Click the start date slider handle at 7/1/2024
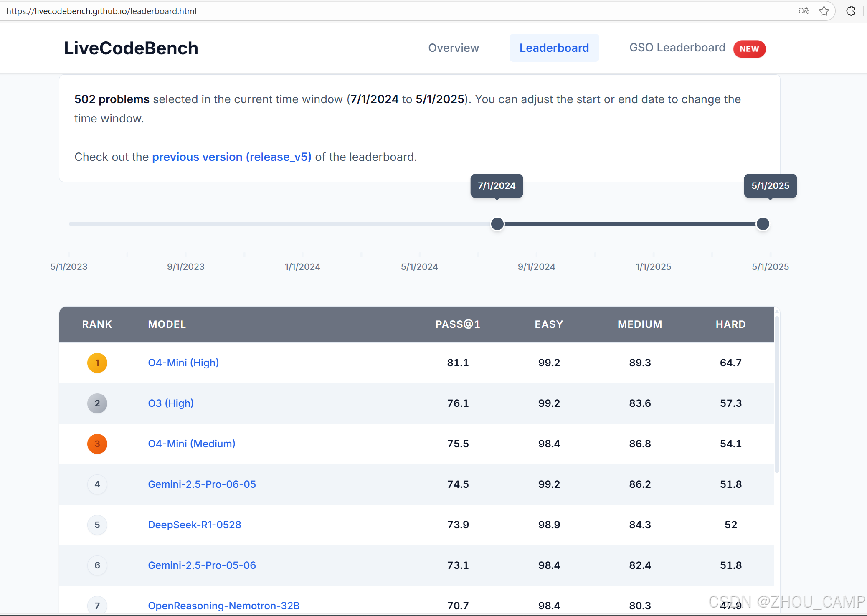 (x=497, y=224)
